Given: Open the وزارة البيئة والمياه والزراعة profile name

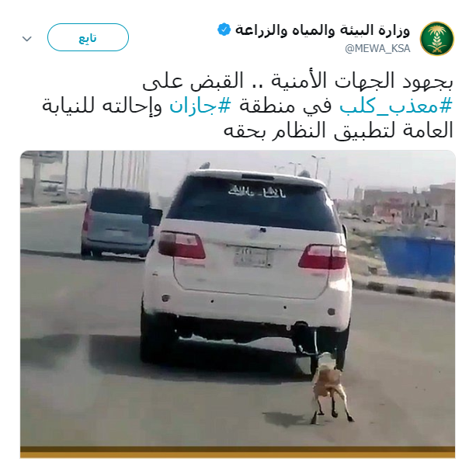Looking at the screenshot, I should pos(322,30).
